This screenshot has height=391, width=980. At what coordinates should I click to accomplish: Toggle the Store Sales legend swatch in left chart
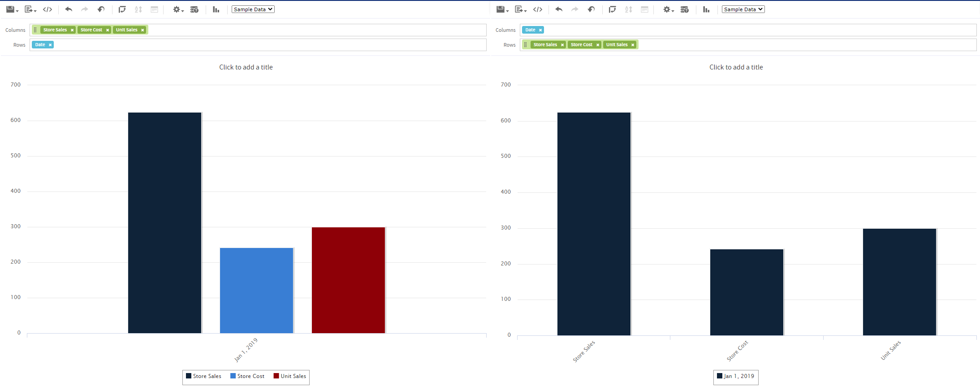coord(189,376)
